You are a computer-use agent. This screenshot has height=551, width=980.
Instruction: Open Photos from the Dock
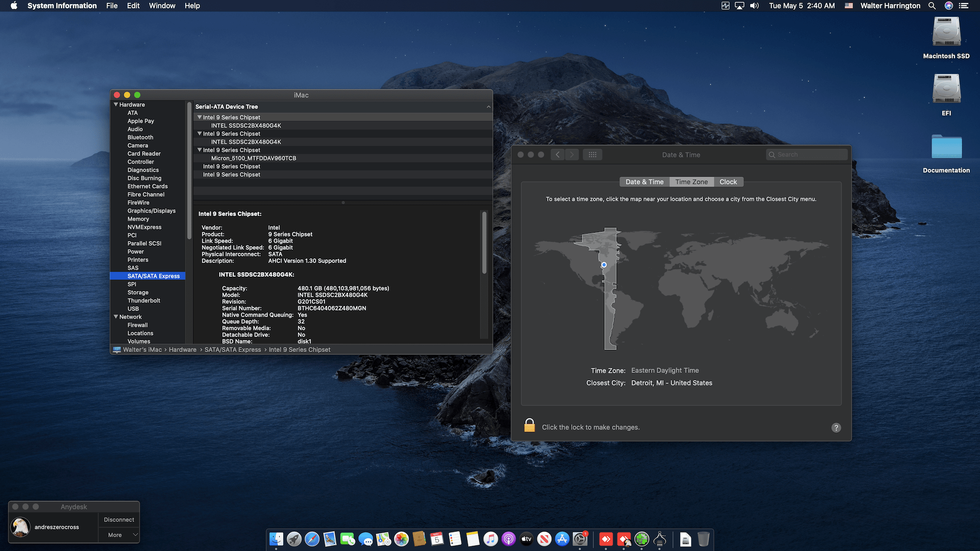pos(401,539)
